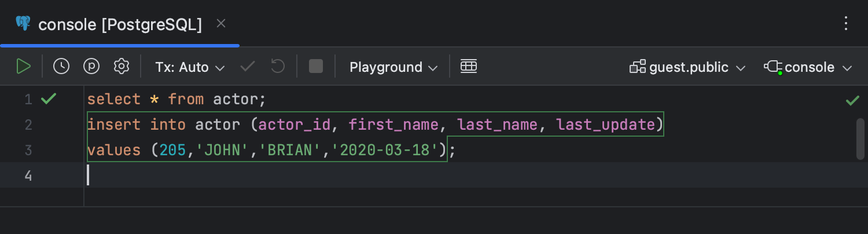Click the rollback arrow icon

point(278,67)
